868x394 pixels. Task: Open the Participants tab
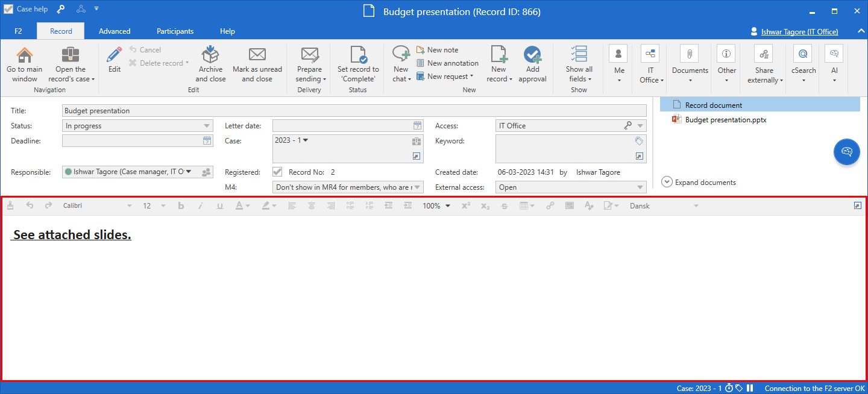175,31
